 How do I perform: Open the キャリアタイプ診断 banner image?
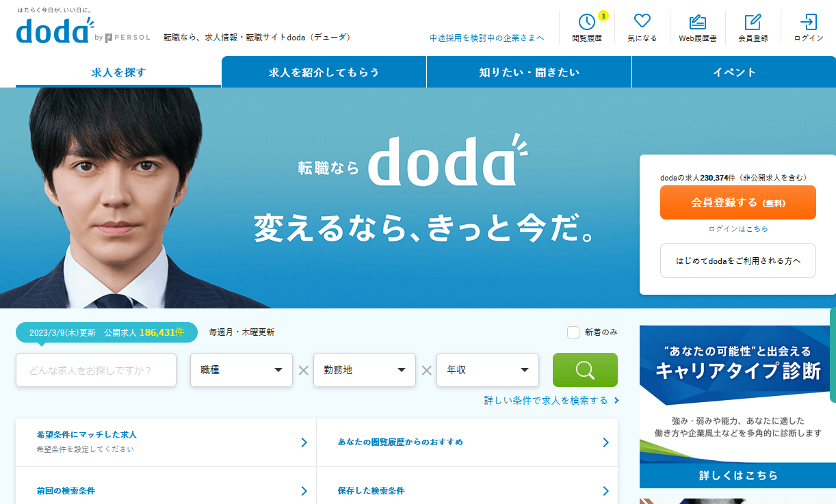[738, 406]
